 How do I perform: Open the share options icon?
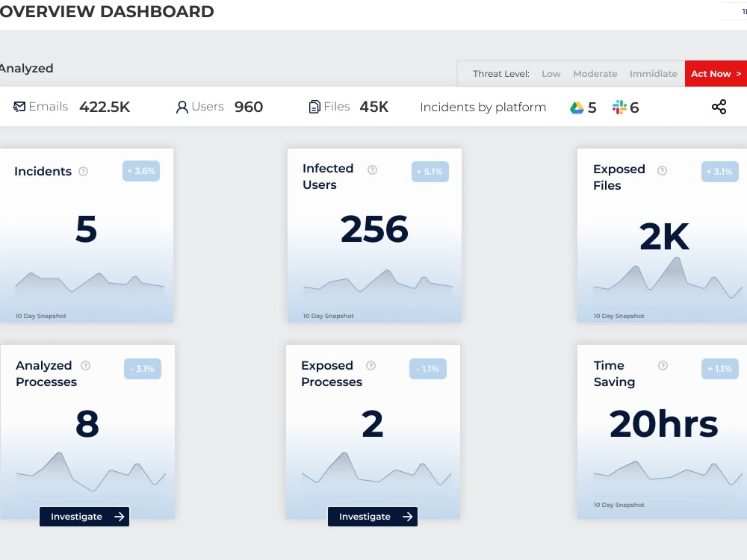719,107
